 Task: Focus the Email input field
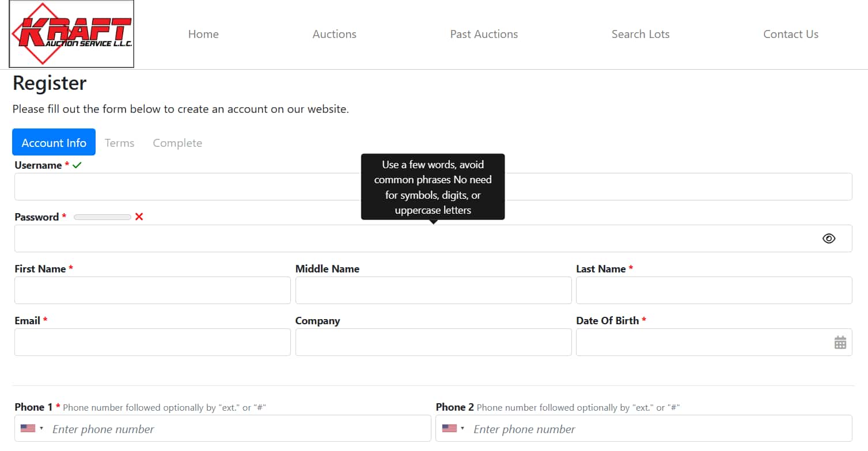pyautogui.click(x=152, y=342)
